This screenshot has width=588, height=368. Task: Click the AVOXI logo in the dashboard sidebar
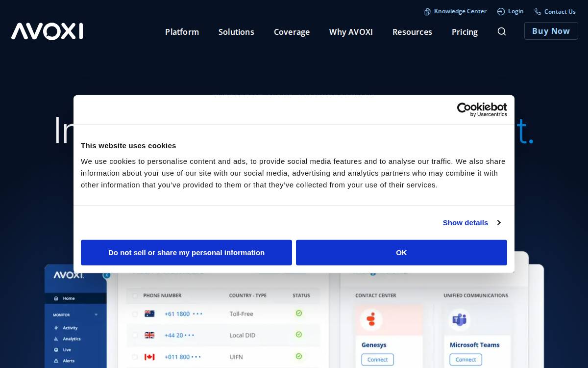[x=69, y=275]
